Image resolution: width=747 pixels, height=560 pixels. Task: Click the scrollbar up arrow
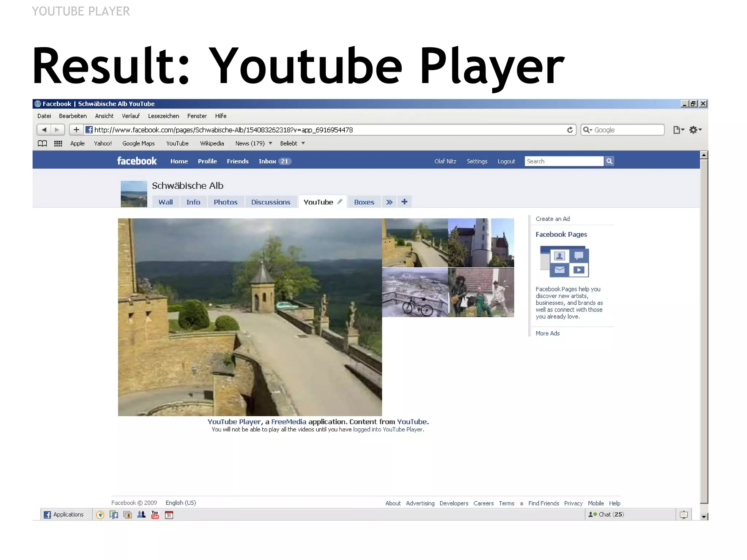click(704, 155)
